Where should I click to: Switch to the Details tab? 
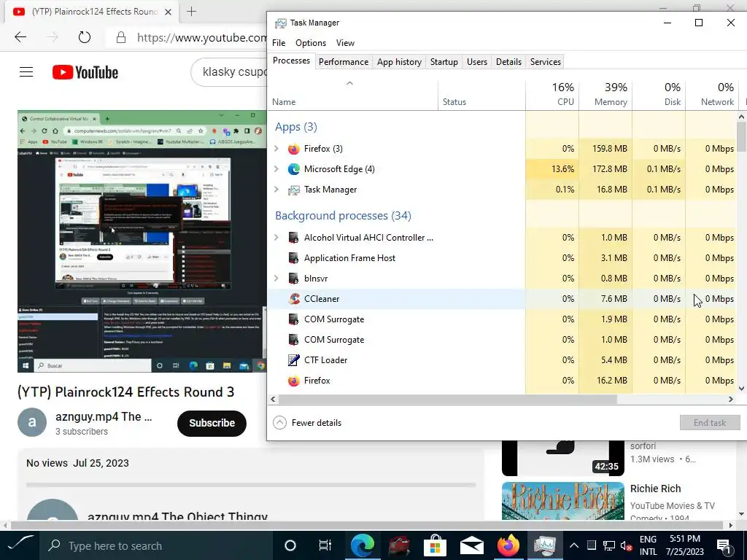(508, 62)
